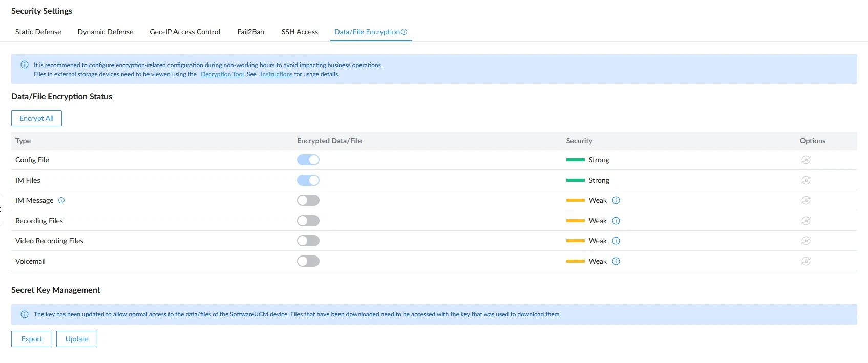Click info icon next to Data/File Encryption tab

(404, 32)
